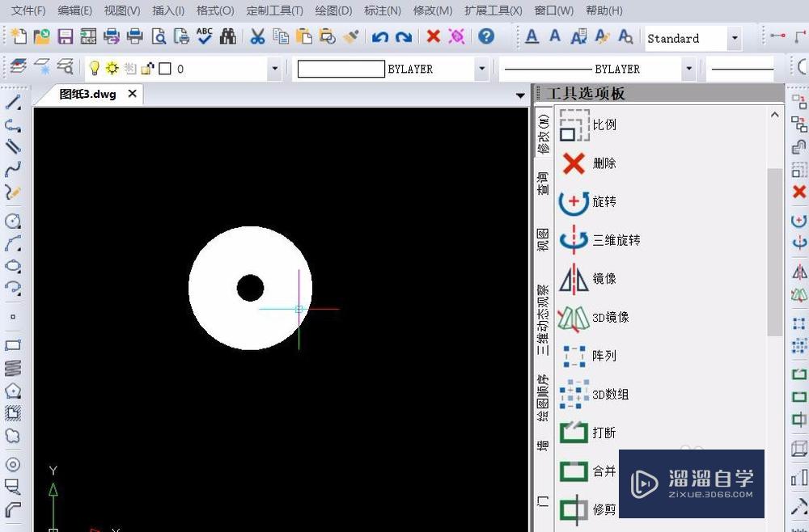Select the Donut tool in left toolbar
Viewport: 809px width, 532px height.
click(13, 464)
